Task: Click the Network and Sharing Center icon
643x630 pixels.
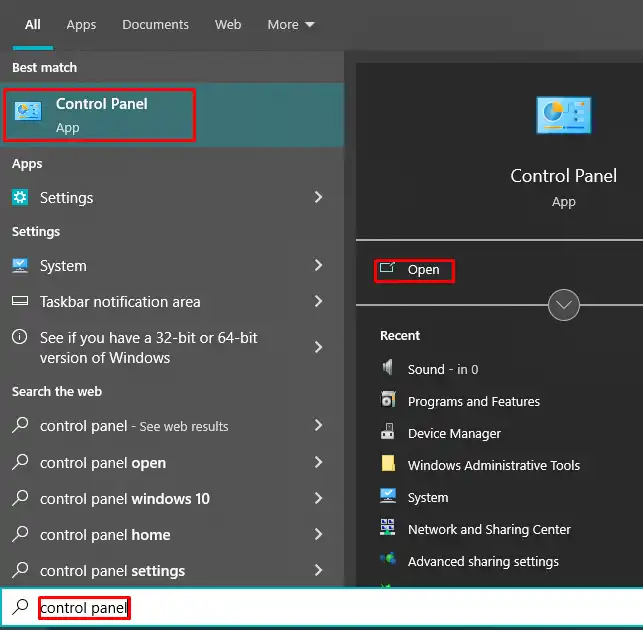Action: (388, 529)
